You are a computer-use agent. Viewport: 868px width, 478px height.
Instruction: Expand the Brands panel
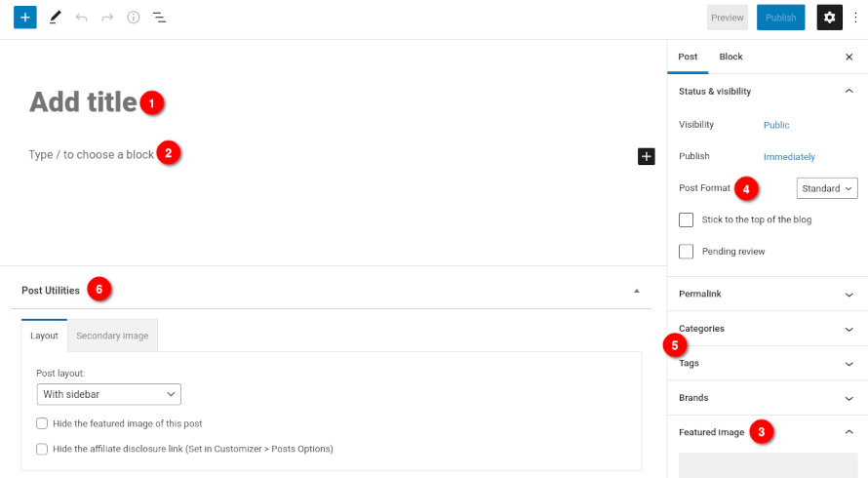[x=768, y=398]
